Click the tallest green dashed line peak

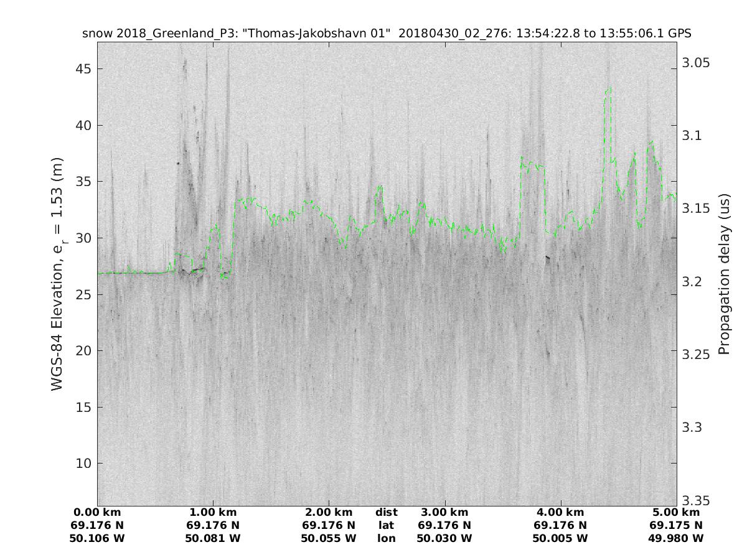608,89
